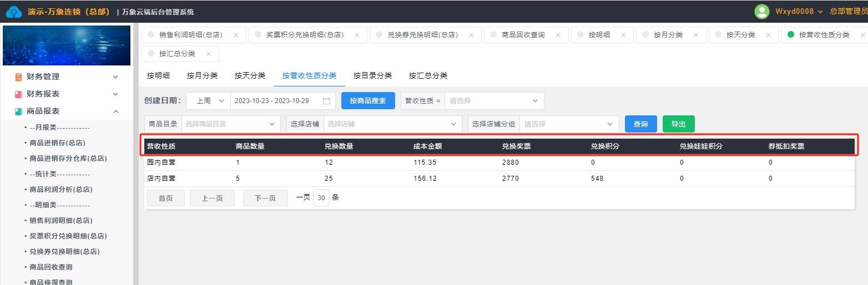The width and height of the screenshot is (868, 285).
Task: Expand the 财务管理 menu chevron
Action: pyautogui.click(x=115, y=77)
